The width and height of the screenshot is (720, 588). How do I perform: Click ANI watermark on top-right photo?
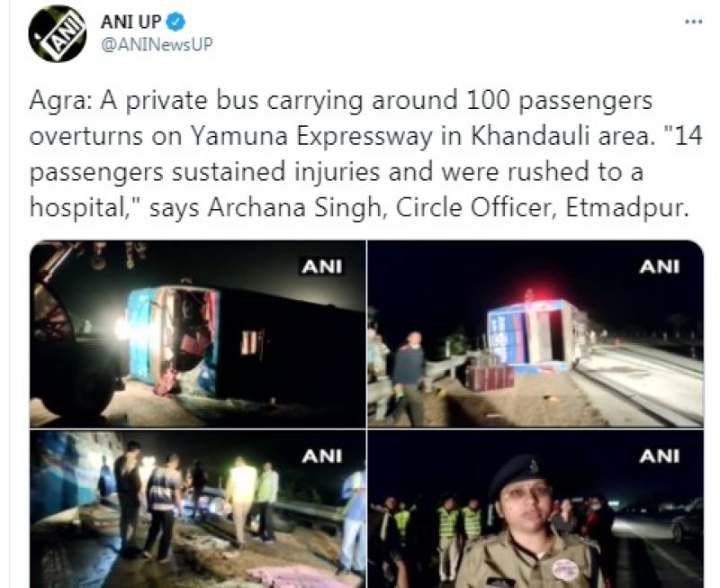pos(660,267)
